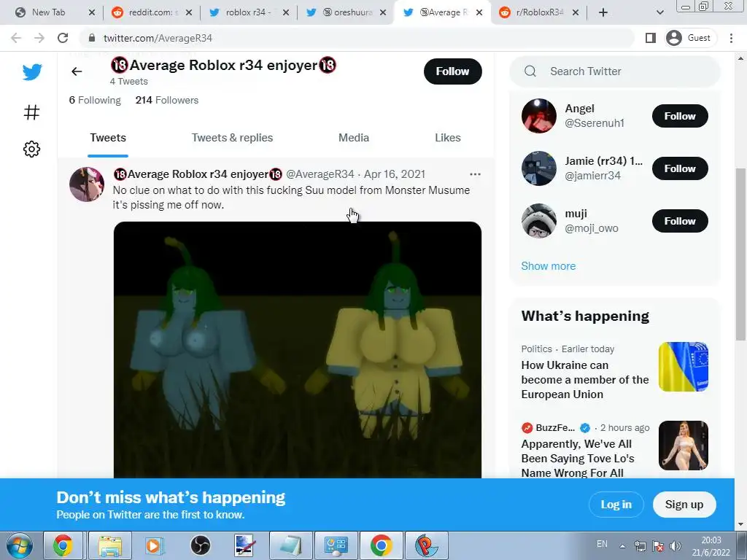Click the browser back navigation arrow
Image resolution: width=747 pixels, height=560 pixels.
click(x=16, y=38)
